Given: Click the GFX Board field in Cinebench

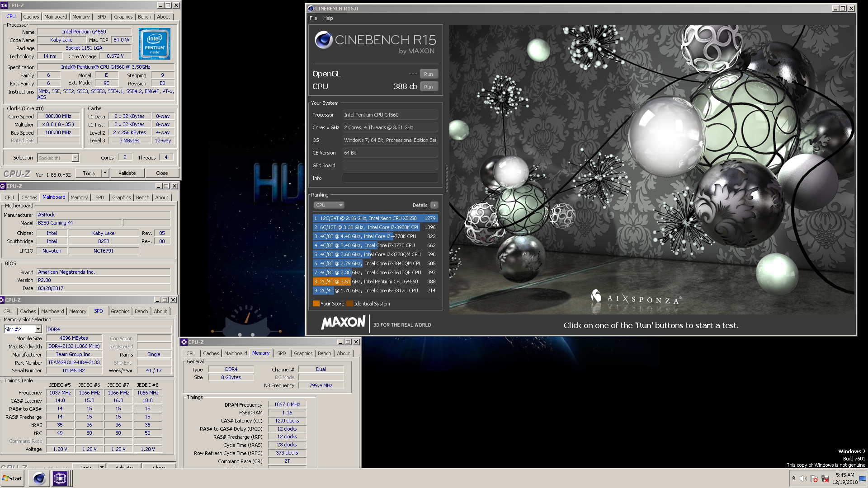Looking at the screenshot, I should coord(390,165).
